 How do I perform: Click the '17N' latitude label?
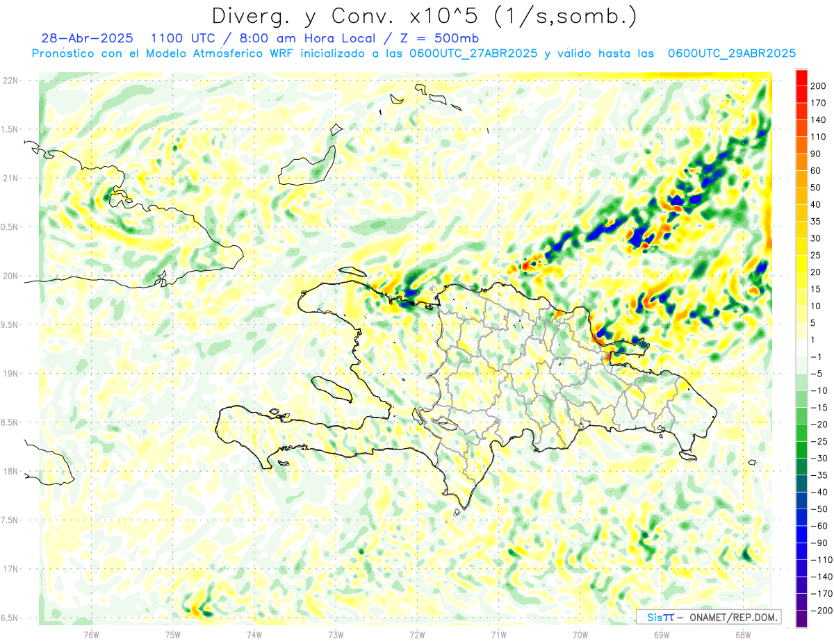coord(10,569)
